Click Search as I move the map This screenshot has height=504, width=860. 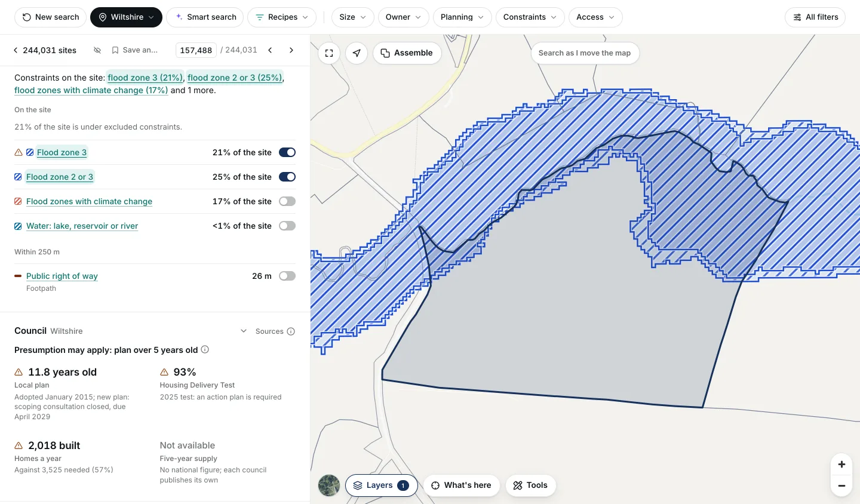click(585, 53)
